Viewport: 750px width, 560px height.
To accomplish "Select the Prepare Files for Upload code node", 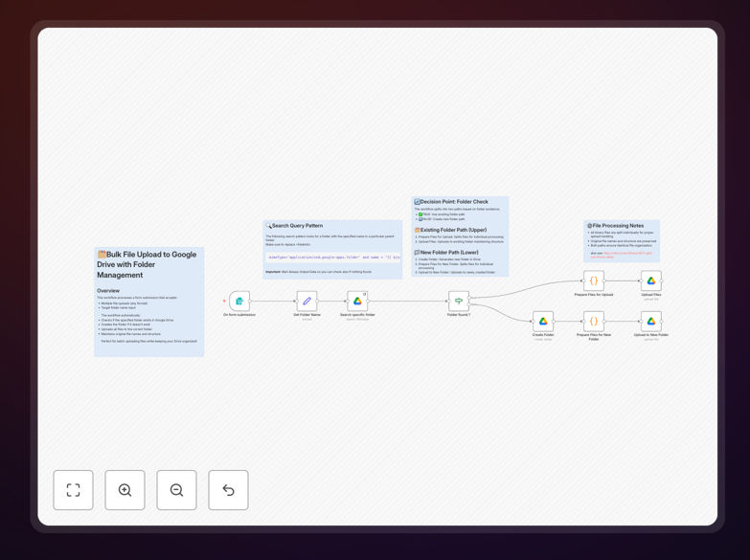I will tap(594, 280).
